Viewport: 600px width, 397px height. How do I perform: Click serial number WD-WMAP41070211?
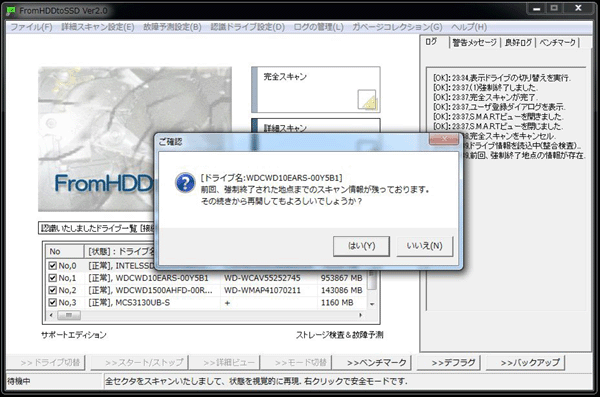click(262, 290)
